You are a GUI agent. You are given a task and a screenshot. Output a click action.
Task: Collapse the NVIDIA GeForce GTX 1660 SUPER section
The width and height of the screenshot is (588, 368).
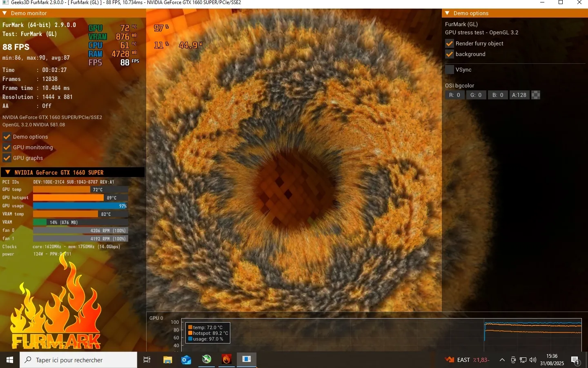tap(8, 172)
